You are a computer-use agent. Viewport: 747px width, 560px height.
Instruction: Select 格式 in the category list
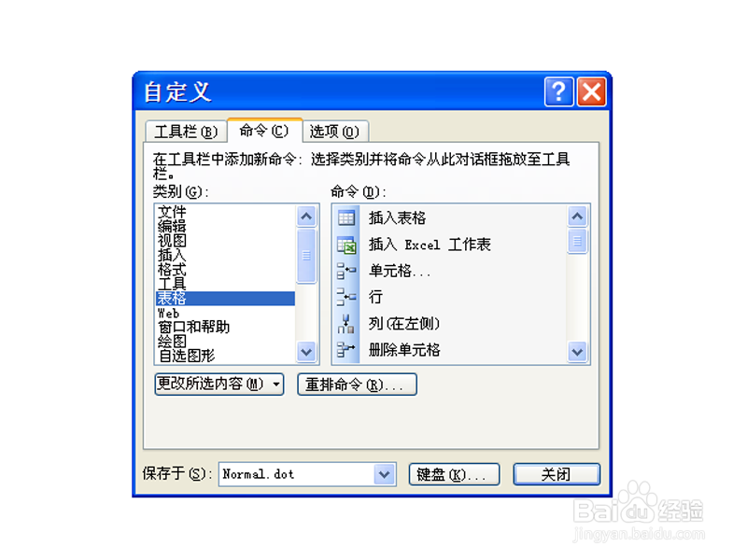click(172, 270)
